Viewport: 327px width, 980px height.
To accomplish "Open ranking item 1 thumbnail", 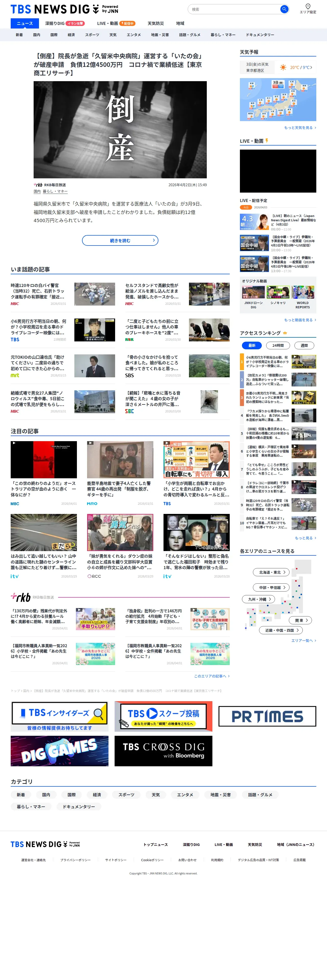I will pyautogui.click(x=304, y=362).
